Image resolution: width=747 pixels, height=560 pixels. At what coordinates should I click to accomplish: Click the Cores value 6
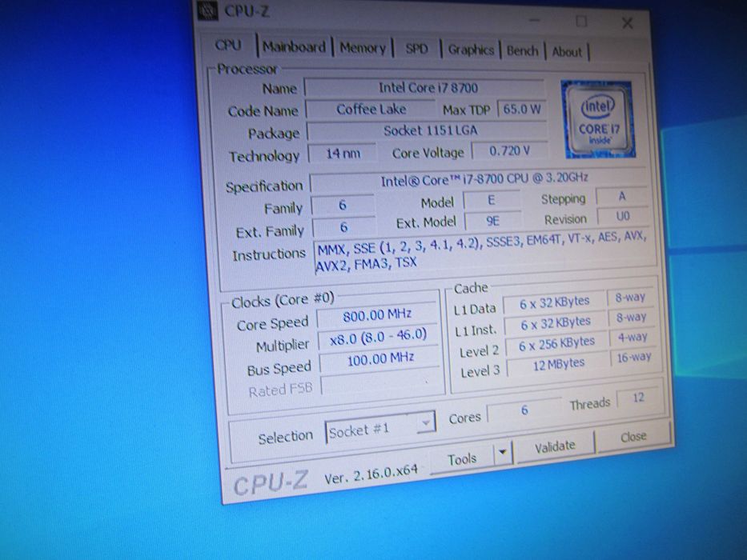(x=524, y=410)
